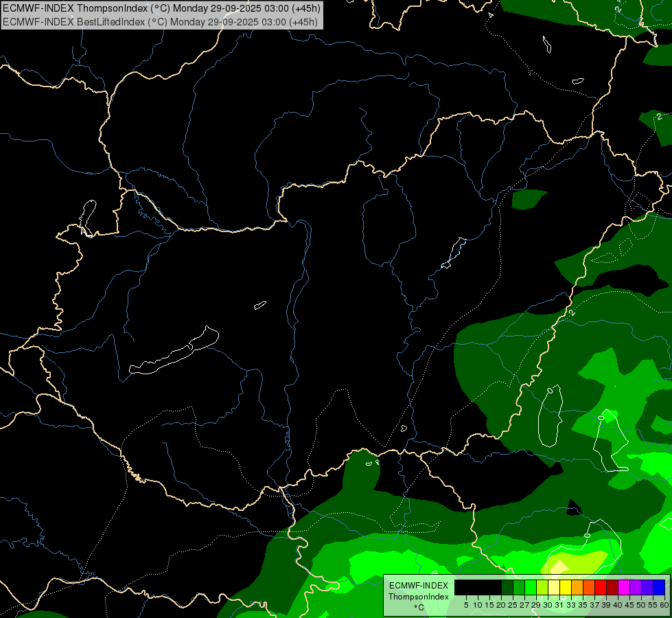Click the ThompsonIndex title line at top

tap(161, 8)
